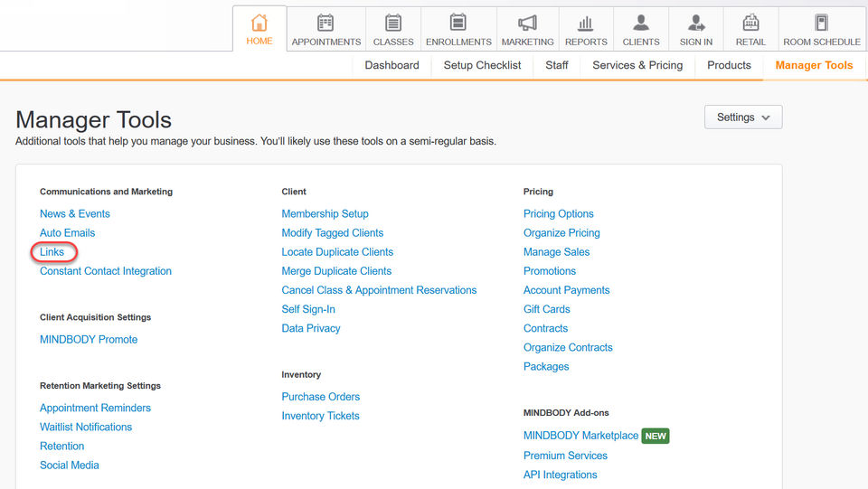The width and height of the screenshot is (868, 489).
Task: Open the Services & Pricing tab
Action: tap(637, 65)
